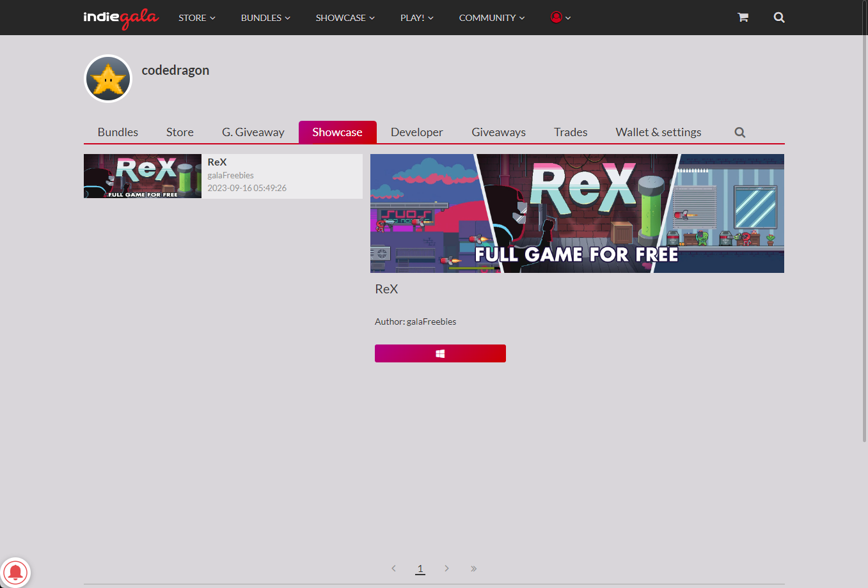Select page 1 in pagination

pos(420,568)
